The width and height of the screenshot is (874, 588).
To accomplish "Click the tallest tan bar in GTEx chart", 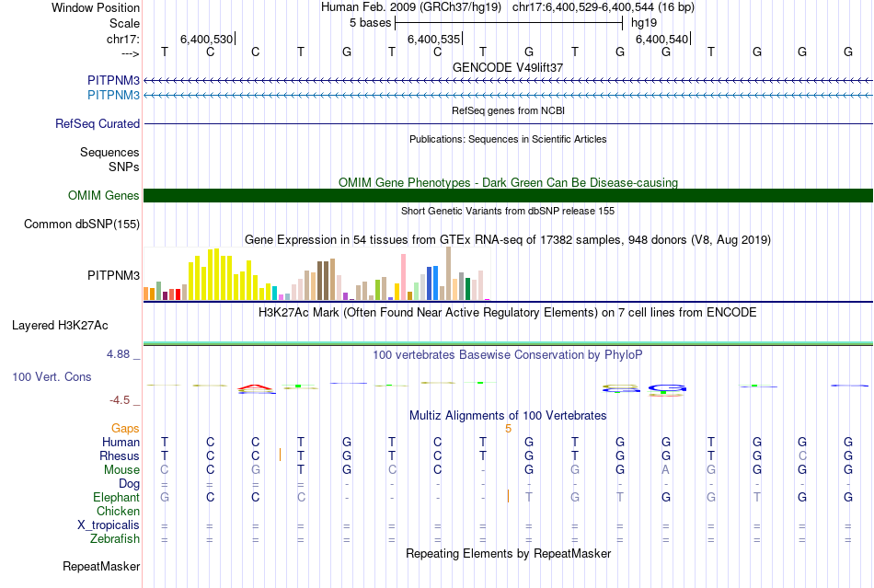I will (x=449, y=273).
